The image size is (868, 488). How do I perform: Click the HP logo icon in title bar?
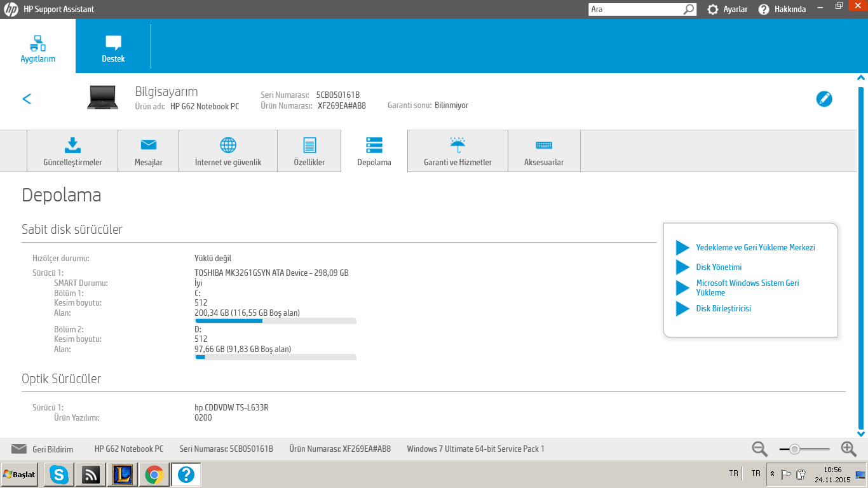point(11,10)
